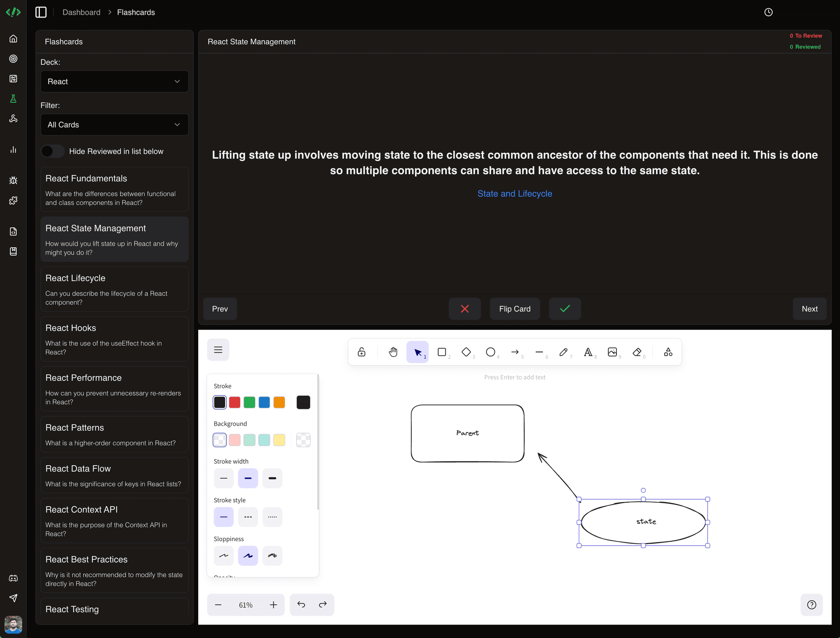Expand the hamburger menu in canvas
Image resolution: width=840 pixels, height=638 pixels.
[218, 350]
